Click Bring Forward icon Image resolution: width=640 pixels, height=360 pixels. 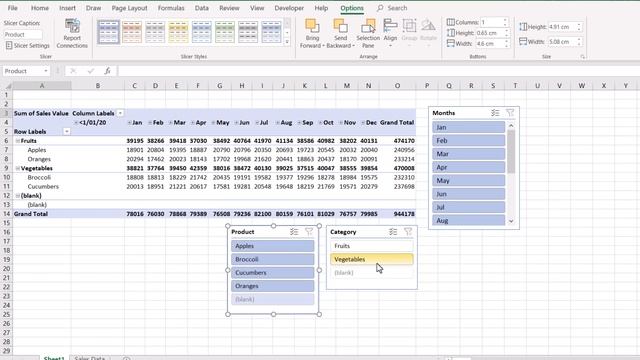(312, 26)
